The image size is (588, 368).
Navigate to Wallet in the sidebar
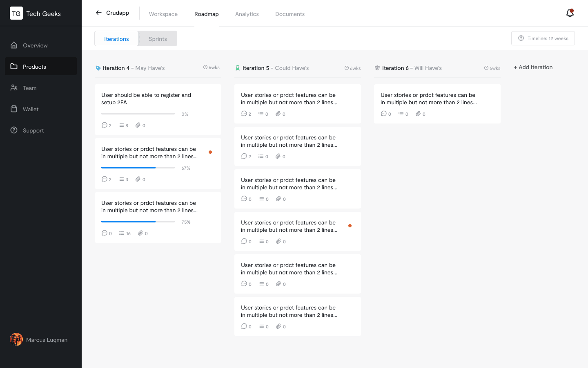[31, 109]
